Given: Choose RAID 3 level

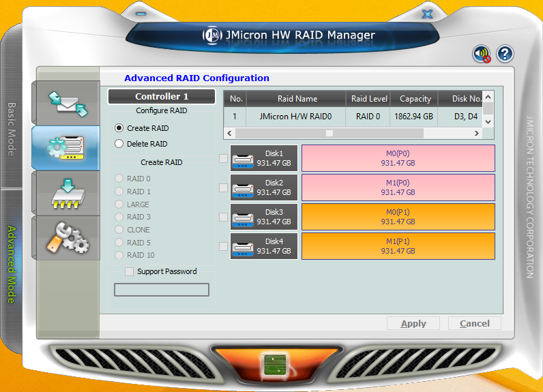Looking at the screenshot, I should (x=119, y=217).
